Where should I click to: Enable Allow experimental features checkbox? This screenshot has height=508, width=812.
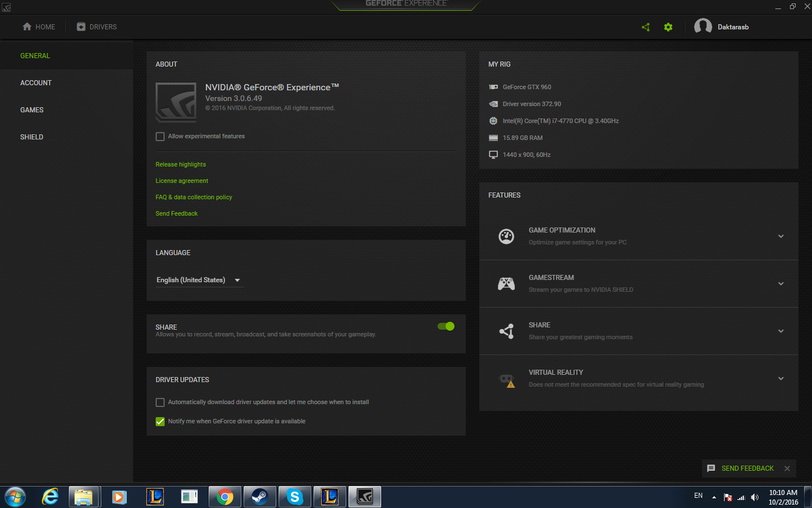pyautogui.click(x=160, y=137)
